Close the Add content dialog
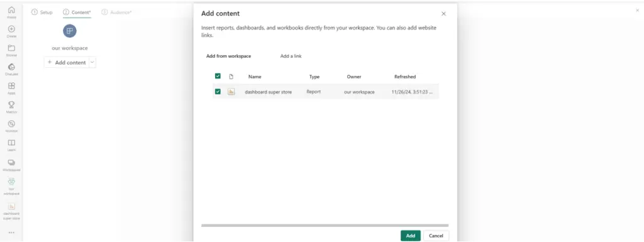Image resolution: width=644 pixels, height=242 pixels. pos(443,14)
